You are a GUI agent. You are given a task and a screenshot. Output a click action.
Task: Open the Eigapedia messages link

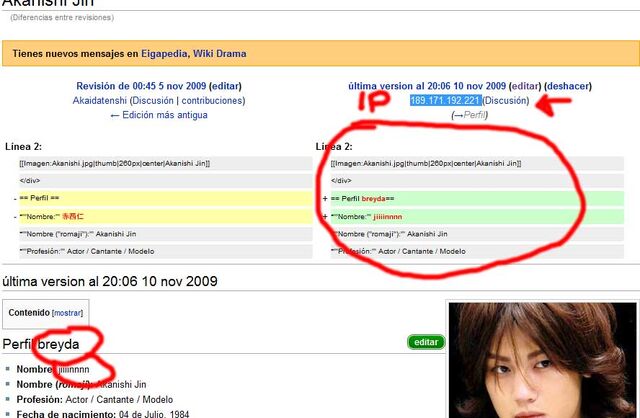point(164,53)
